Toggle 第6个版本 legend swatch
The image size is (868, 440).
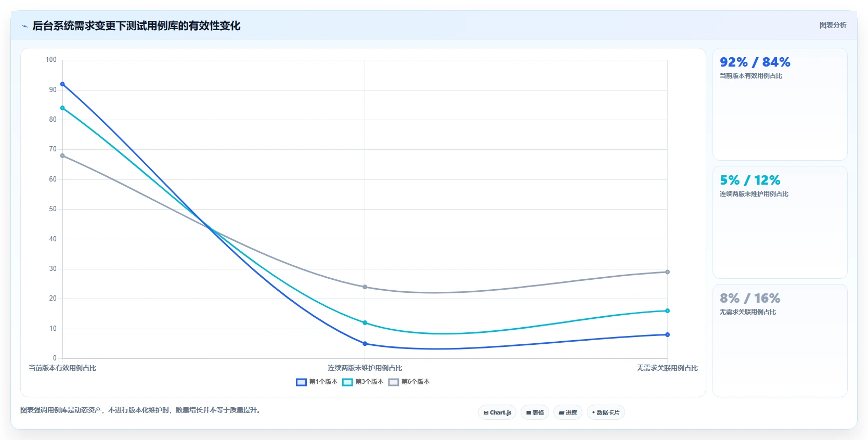tap(394, 382)
